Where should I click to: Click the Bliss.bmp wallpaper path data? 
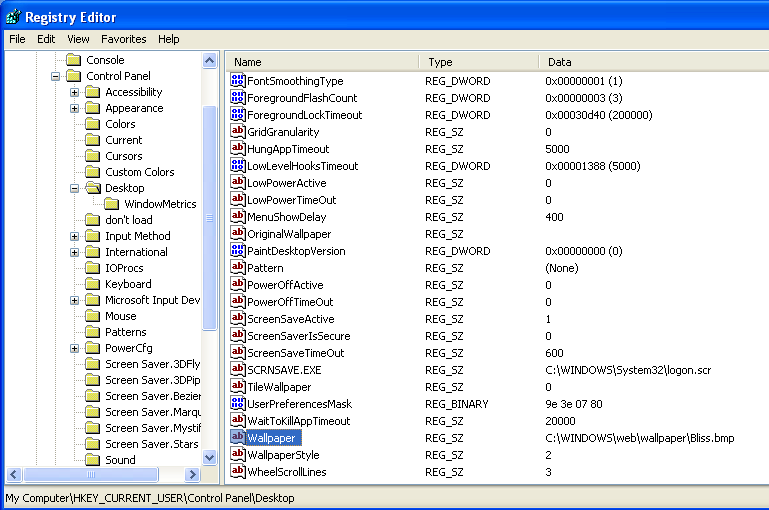pyautogui.click(x=640, y=438)
